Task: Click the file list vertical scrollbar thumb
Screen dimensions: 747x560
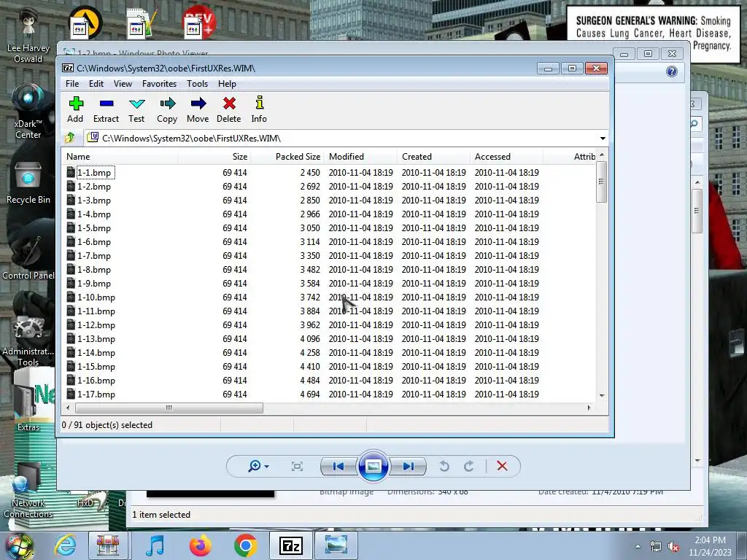Action: [x=602, y=182]
